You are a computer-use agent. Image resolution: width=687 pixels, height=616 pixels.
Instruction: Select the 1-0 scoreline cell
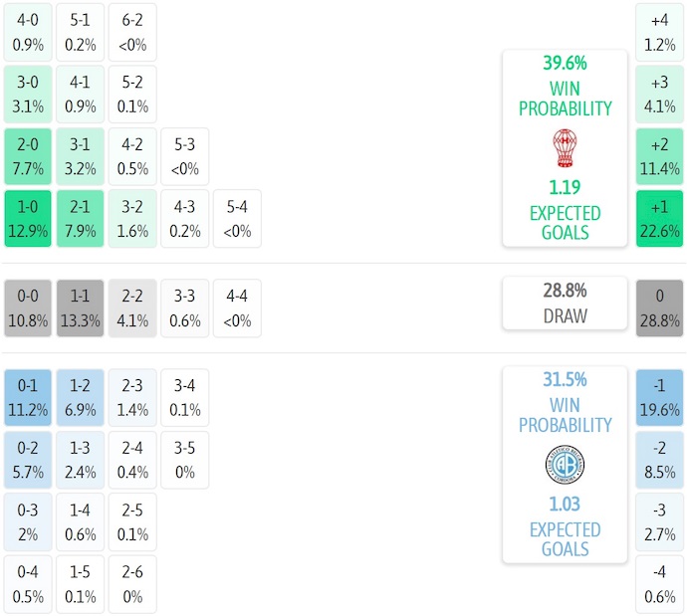tap(28, 219)
